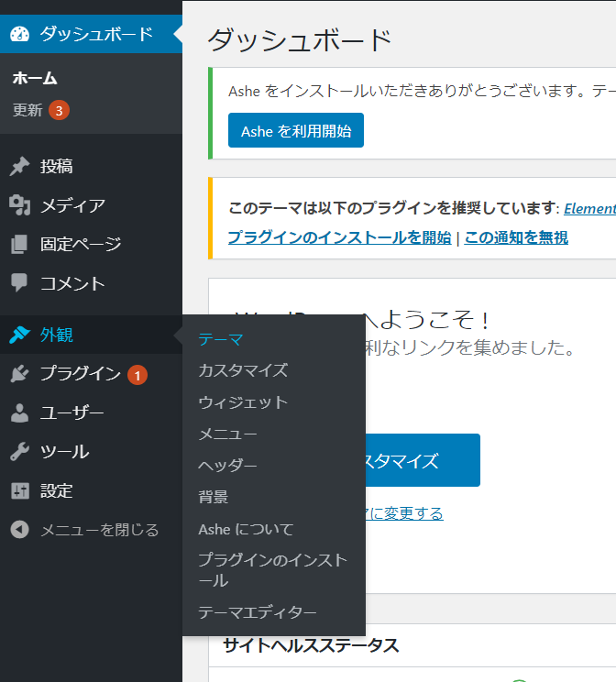Viewport: 616px width, 682px height.
Task: Click the user silhouette icon beside ユーザー
Action: point(19,412)
